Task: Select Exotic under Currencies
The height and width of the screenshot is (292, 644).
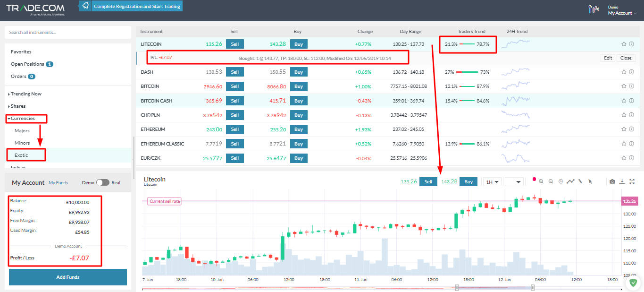Action: point(21,155)
